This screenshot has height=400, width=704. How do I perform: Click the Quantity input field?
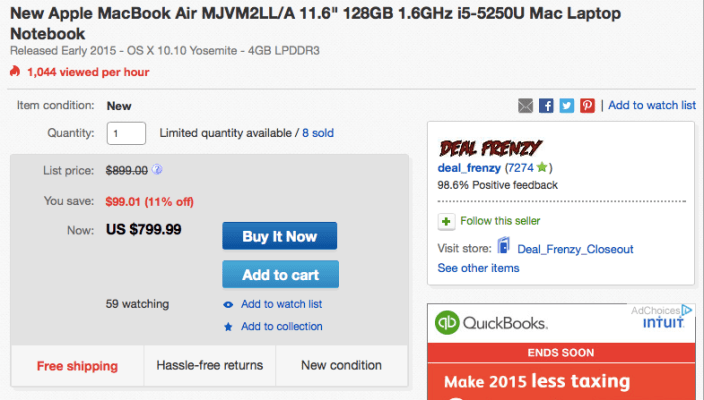tap(127, 133)
